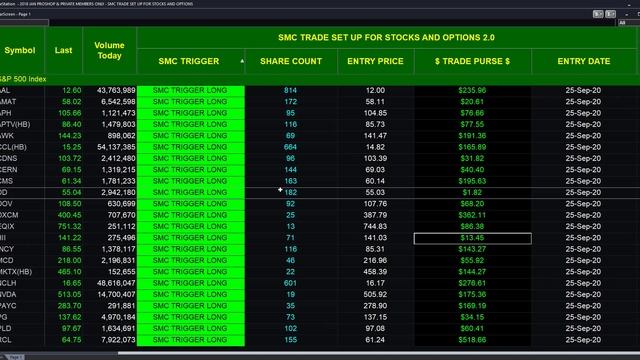Viewport: 640px width, 360px height.
Task: Click share count 155
Action: point(290,340)
